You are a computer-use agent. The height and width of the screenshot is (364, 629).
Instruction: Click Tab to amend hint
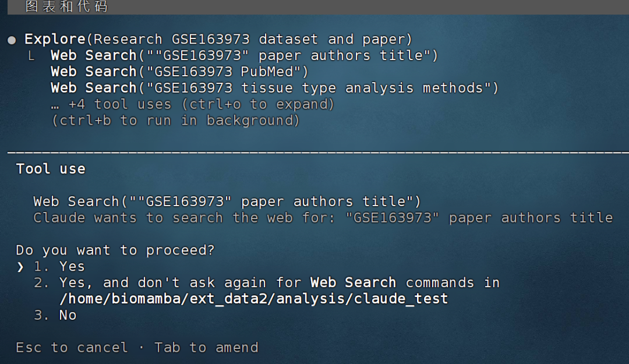click(206, 348)
